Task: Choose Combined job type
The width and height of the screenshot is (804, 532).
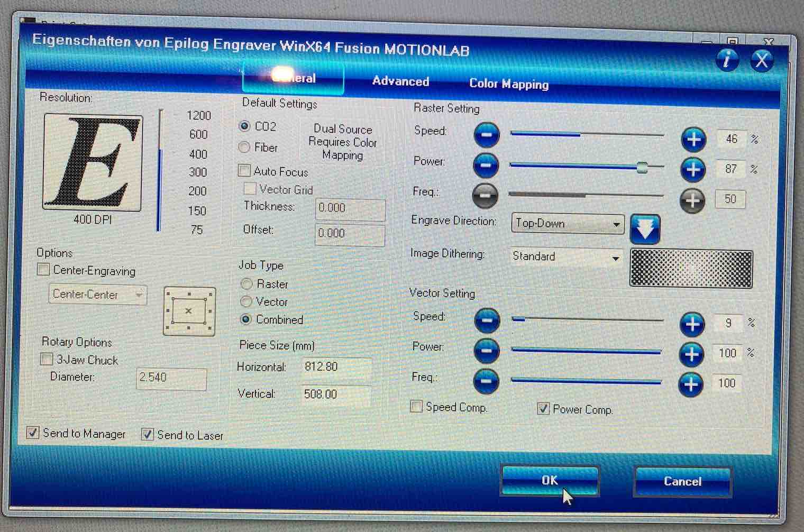Action: click(246, 319)
